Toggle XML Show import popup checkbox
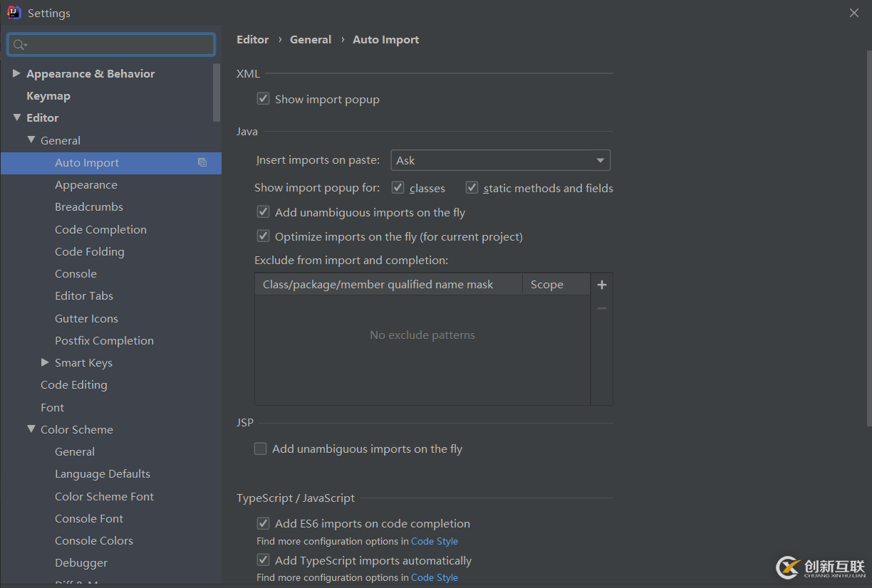This screenshot has height=588, width=872. click(x=263, y=99)
